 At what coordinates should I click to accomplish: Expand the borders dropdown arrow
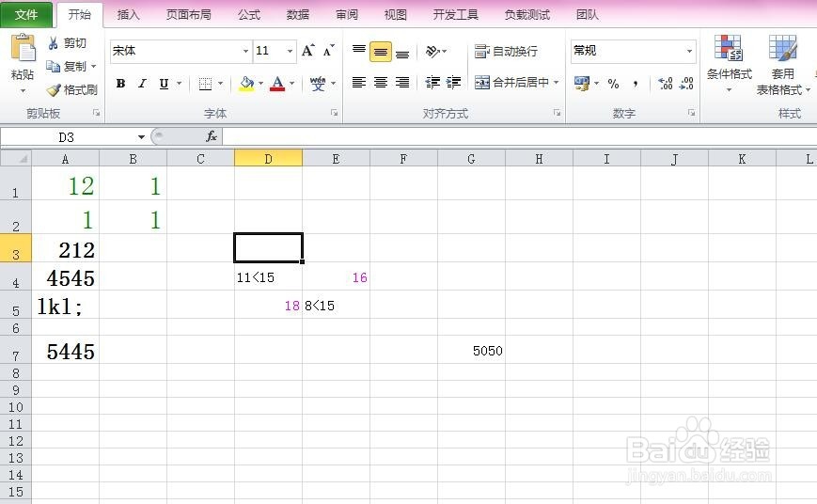click(220, 84)
